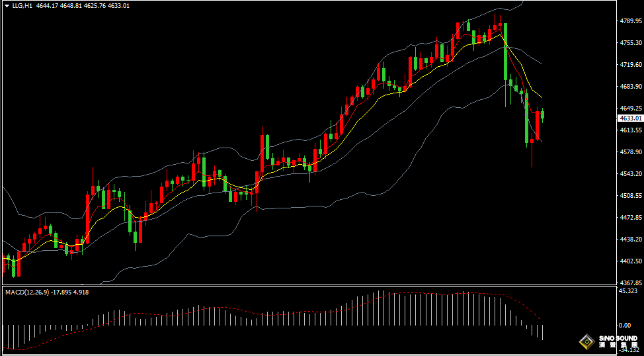
Task: Click the Sino Sound diamond logo icon
Action: (x=586, y=342)
